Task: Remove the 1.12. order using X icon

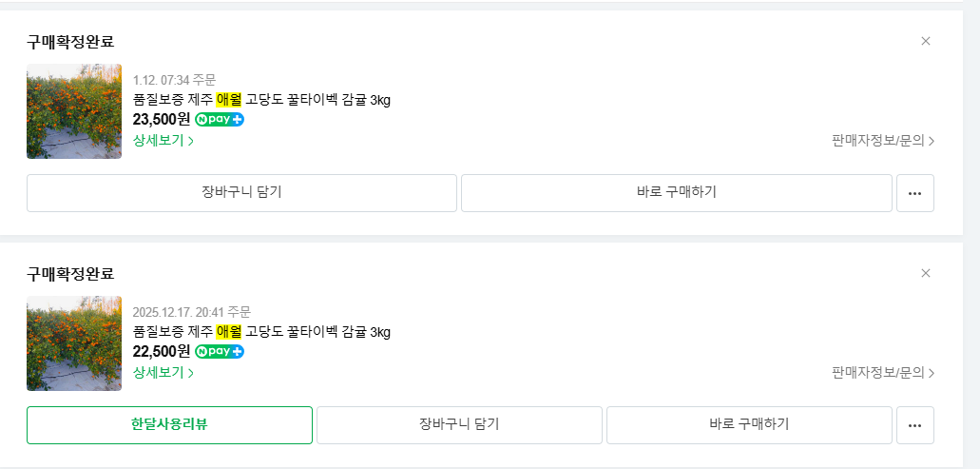Action: click(x=926, y=41)
